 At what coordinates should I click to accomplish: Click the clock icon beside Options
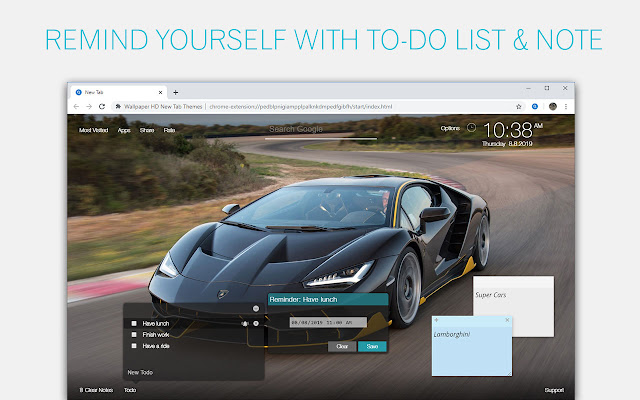(x=471, y=128)
